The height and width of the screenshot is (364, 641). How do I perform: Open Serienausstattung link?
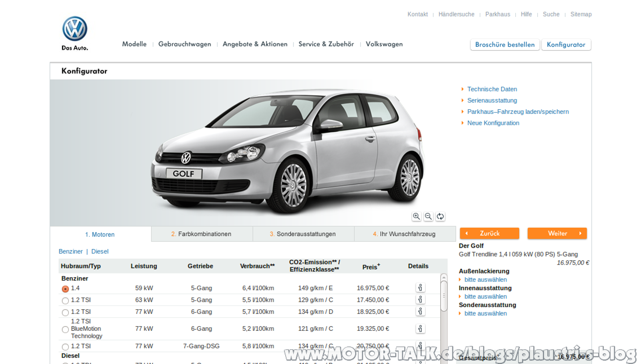pyautogui.click(x=492, y=101)
